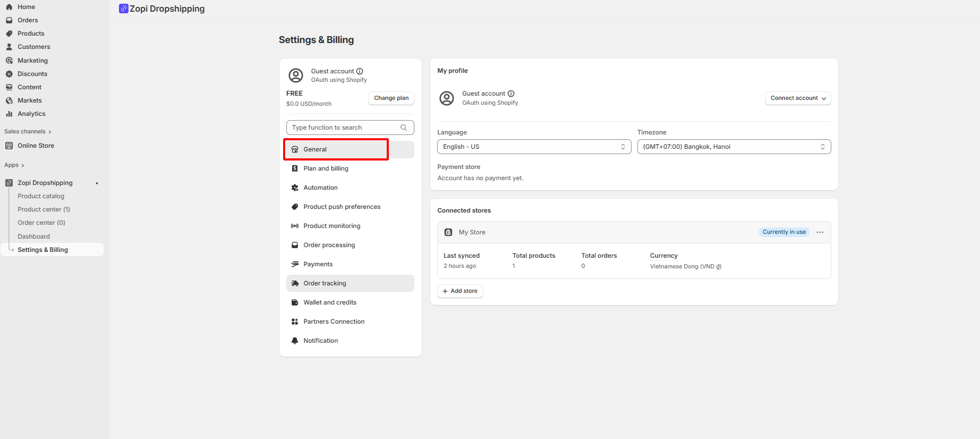Screen dimensions: 980x439
Task: Open Plan and billing settings
Action: coord(326,168)
